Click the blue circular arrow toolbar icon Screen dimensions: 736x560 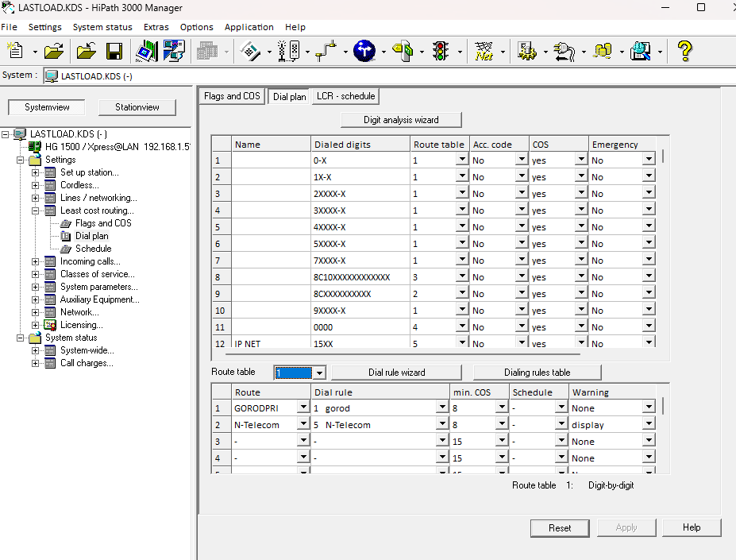364,52
